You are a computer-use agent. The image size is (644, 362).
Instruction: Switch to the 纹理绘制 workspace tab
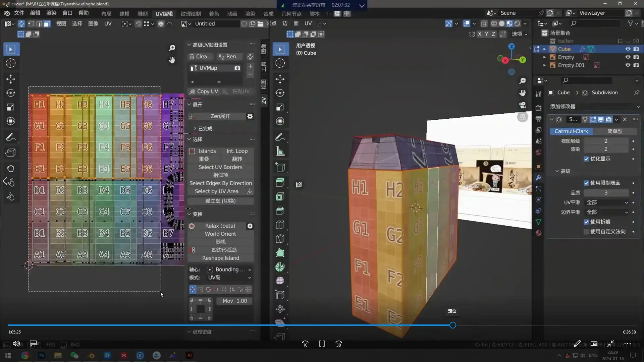point(191,14)
